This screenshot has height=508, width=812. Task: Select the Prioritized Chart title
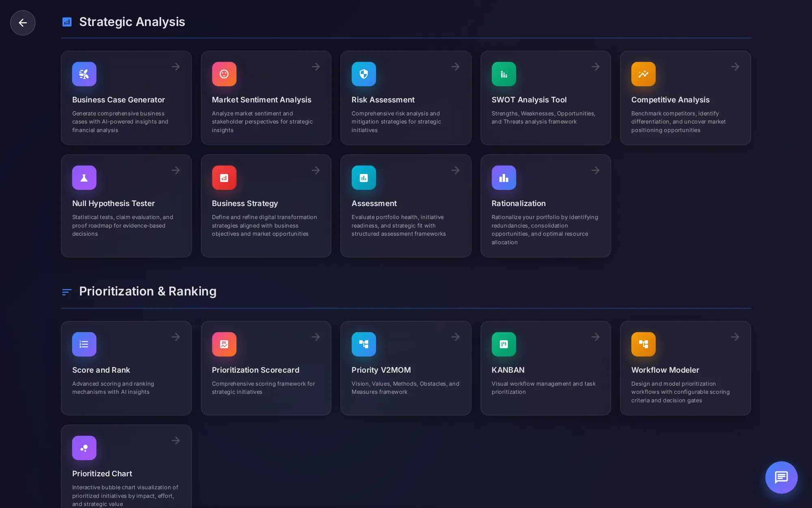[102, 473]
